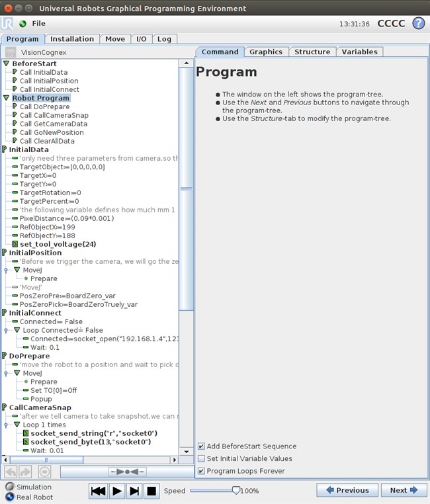The image size is (430, 504).
Task: Step forward through the program
Action: tap(134, 491)
